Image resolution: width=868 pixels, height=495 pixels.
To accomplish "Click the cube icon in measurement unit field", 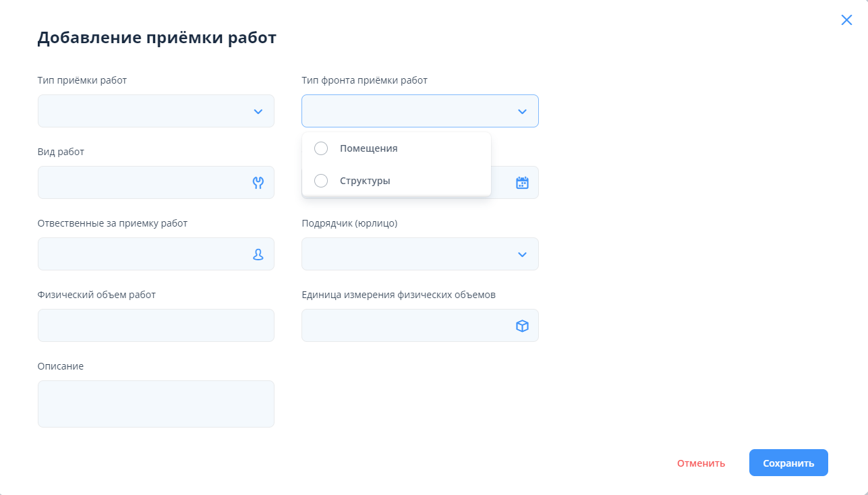I will pos(522,326).
